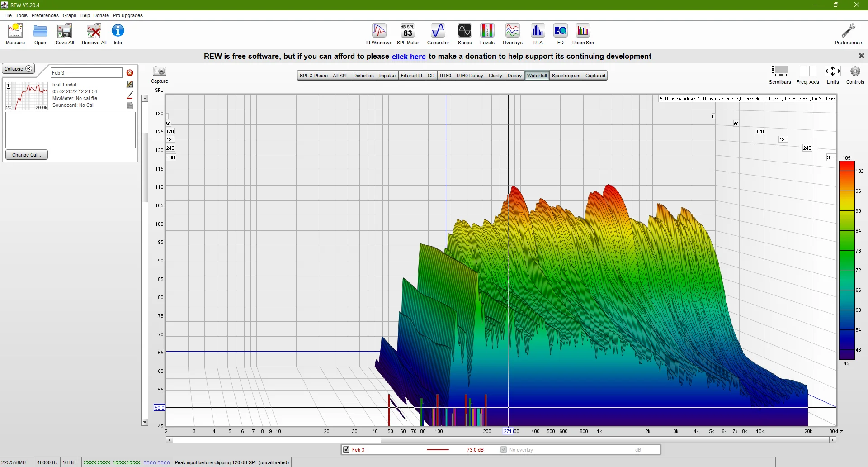868x467 pixels.
Task: Open a measurement file with Open icon
Action: 40,34
